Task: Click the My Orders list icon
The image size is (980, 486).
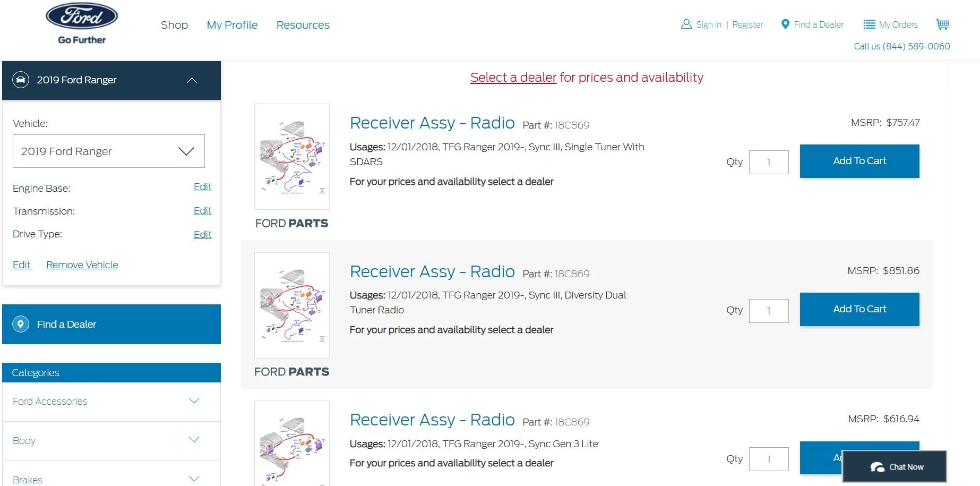Action: pos(869,24)
